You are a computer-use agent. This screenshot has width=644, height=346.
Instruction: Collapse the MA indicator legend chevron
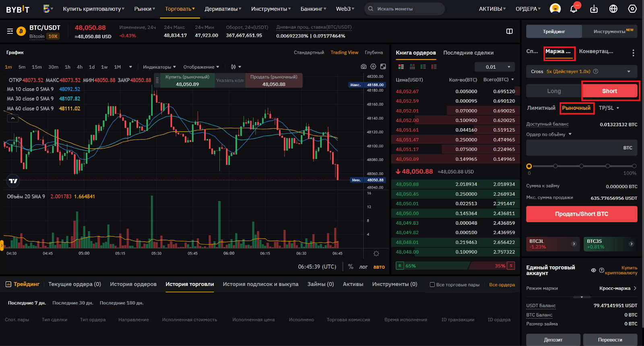pos(13,118)
